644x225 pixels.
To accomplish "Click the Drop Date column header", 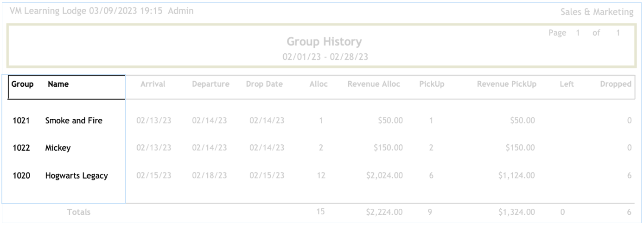I will click(x=264, y=84).
